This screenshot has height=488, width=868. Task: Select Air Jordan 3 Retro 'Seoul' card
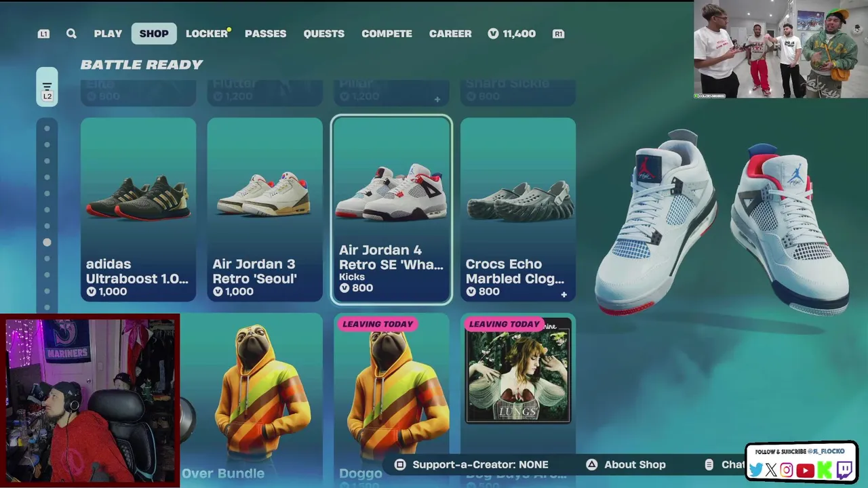264,209
